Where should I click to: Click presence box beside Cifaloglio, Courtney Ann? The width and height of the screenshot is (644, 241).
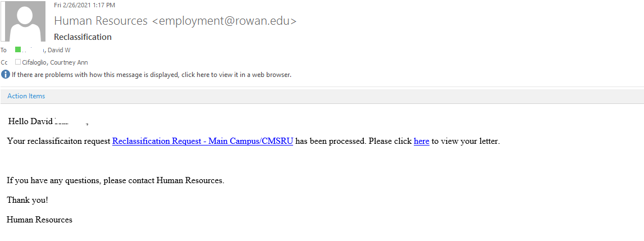pyautogui.click(x=18, y=62)
